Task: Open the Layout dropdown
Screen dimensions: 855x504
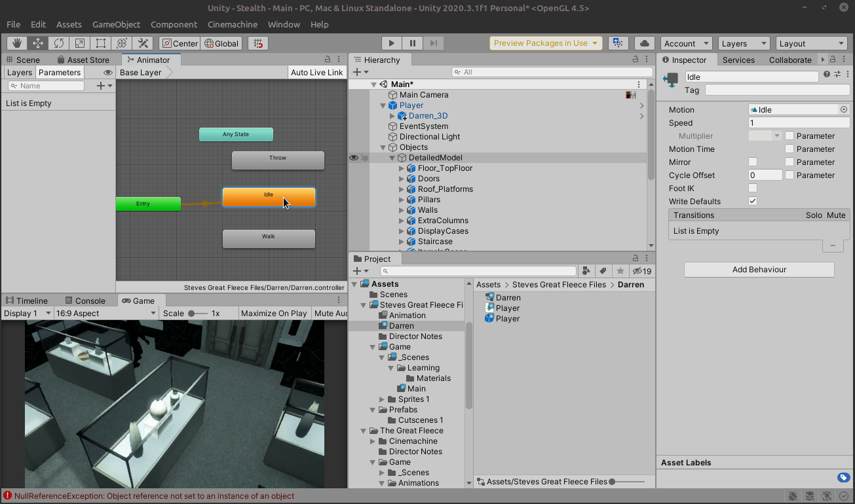Action: click(x=812, y=43)
